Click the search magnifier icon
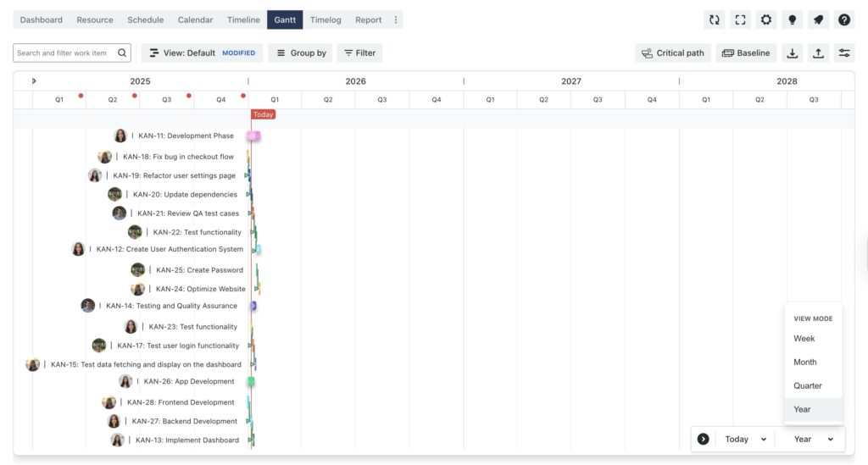 pos(122,53)
